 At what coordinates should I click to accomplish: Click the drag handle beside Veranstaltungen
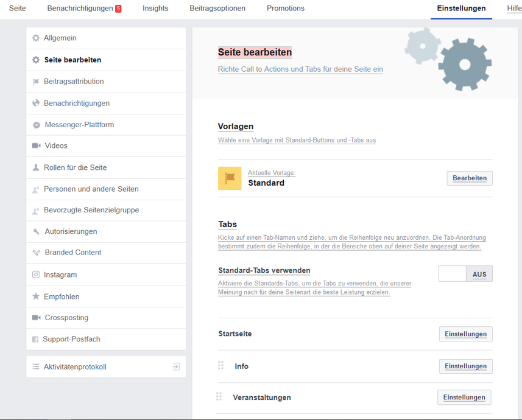pos(219,396)
